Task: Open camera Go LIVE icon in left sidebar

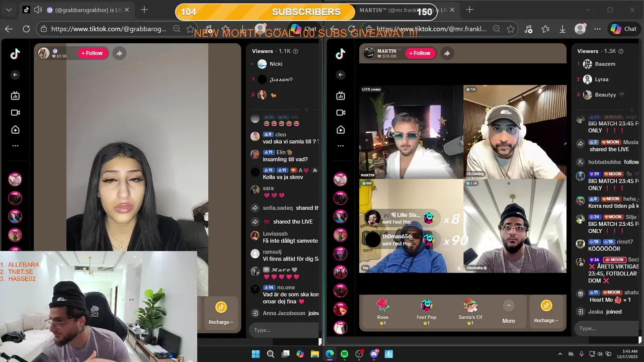Action: (15, 113)
